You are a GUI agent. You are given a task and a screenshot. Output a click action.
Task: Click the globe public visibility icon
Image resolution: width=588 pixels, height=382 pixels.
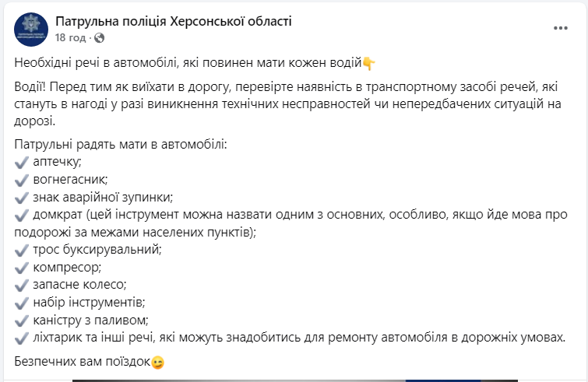[99, 37]
